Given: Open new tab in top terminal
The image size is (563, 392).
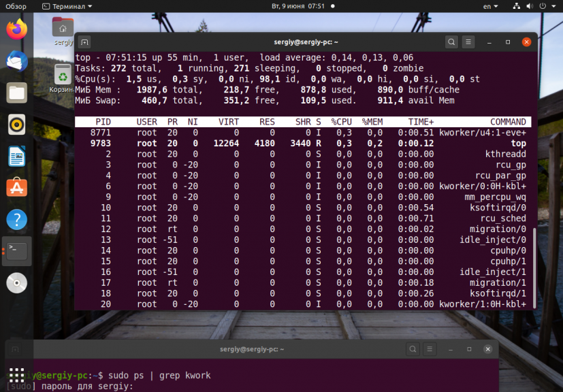Looking at the screenshot, I should coord(84,42).
